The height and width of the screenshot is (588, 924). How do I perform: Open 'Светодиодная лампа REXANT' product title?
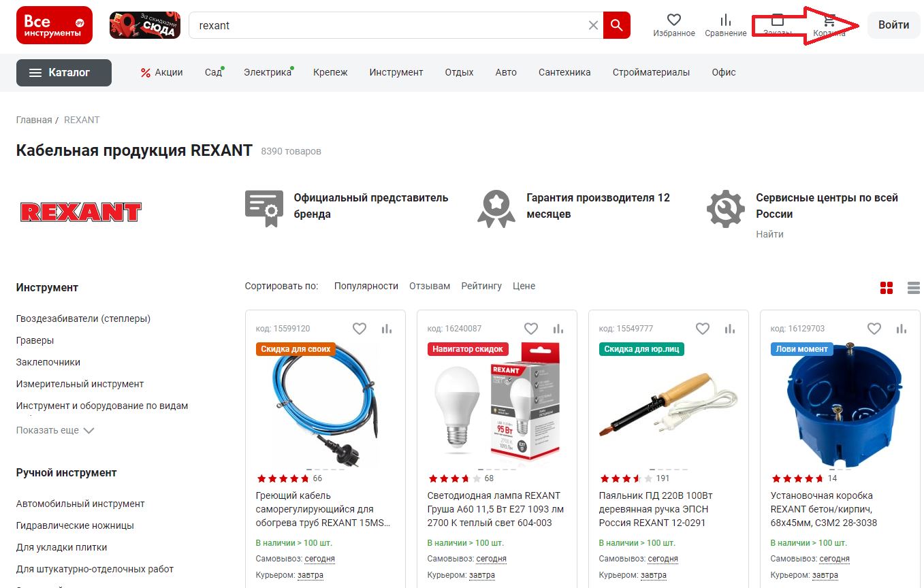496,509
